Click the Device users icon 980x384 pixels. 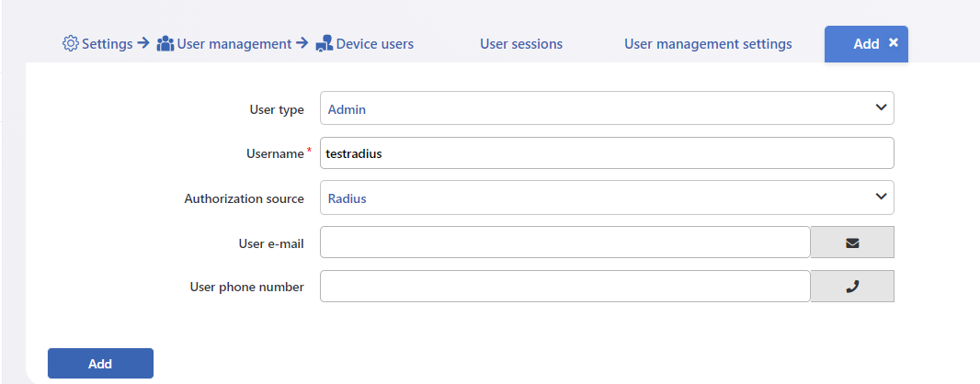click(x=324, y=44)
